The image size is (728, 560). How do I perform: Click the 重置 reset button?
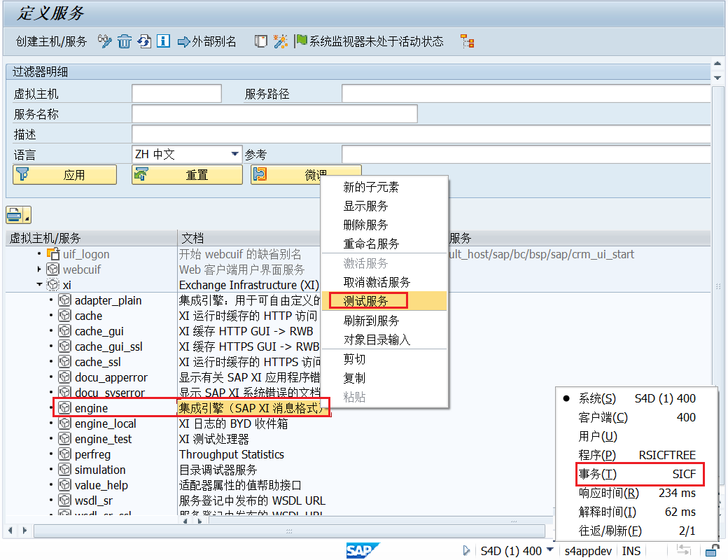[x=187, y=174]
